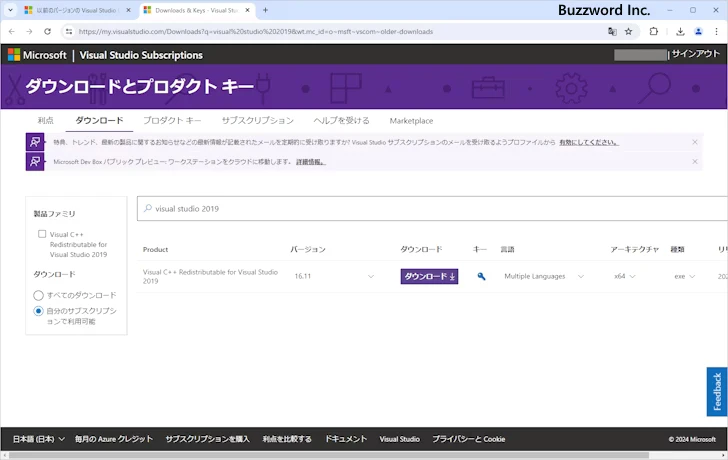Click the browser forward arrow

tap(29, 32)
